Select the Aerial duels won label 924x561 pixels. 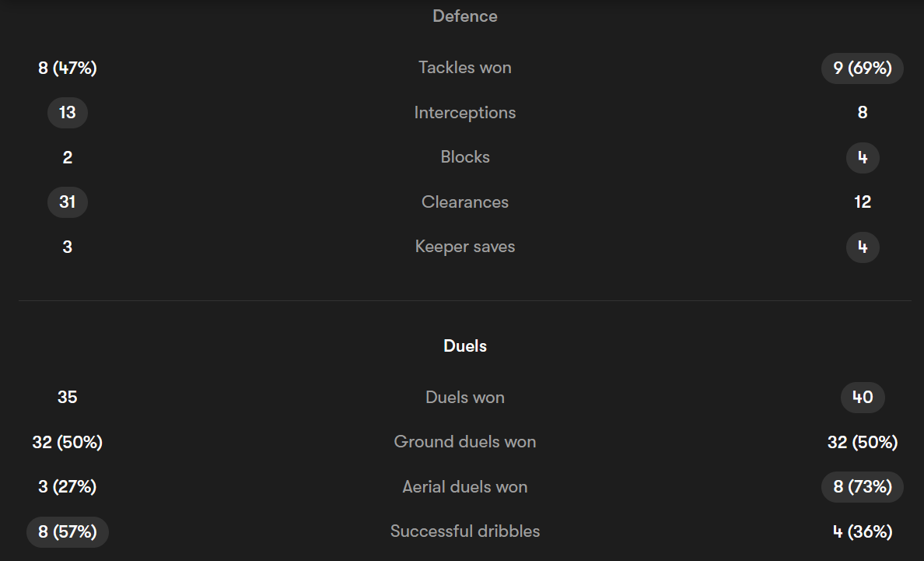click(x=464, y=487)
